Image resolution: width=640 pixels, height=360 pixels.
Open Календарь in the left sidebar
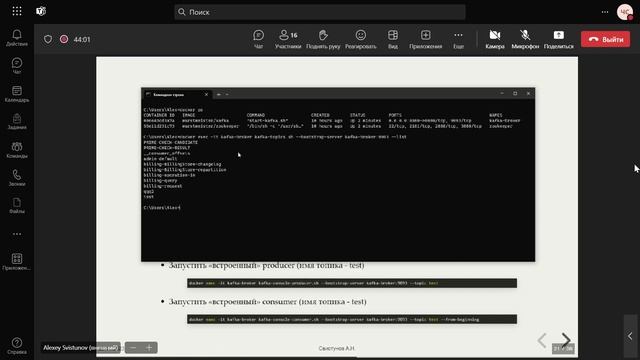17,94
